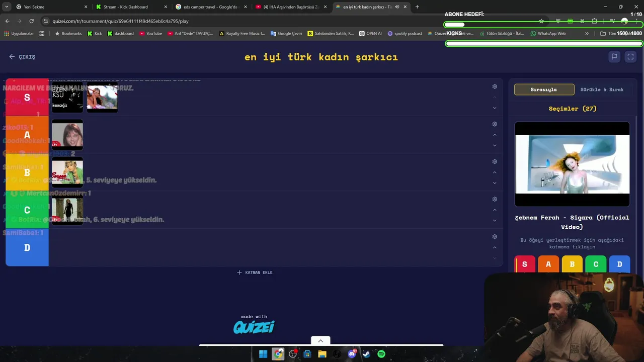Open settings gear for tier D
644x362 pixels.
[x=495, y=237]
